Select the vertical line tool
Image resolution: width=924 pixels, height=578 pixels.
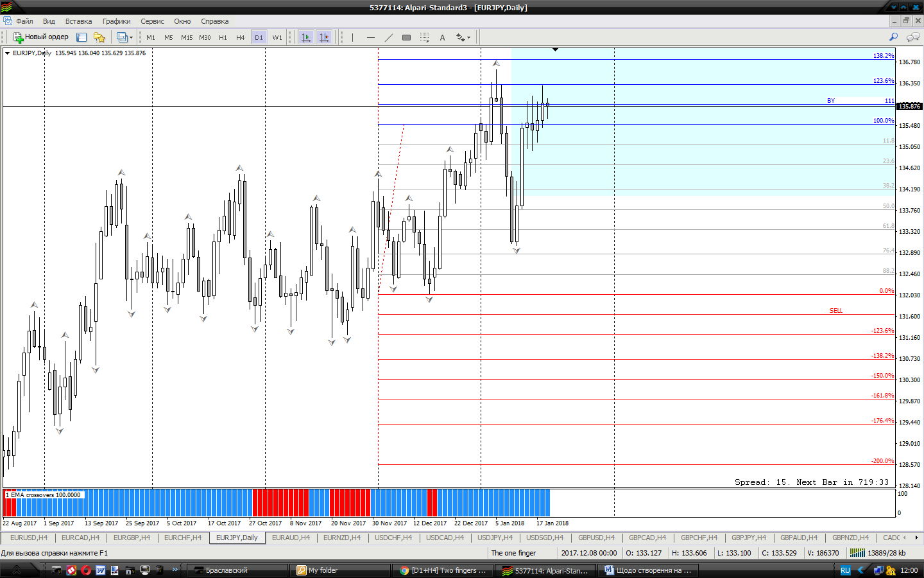click(x=352, y=37)
